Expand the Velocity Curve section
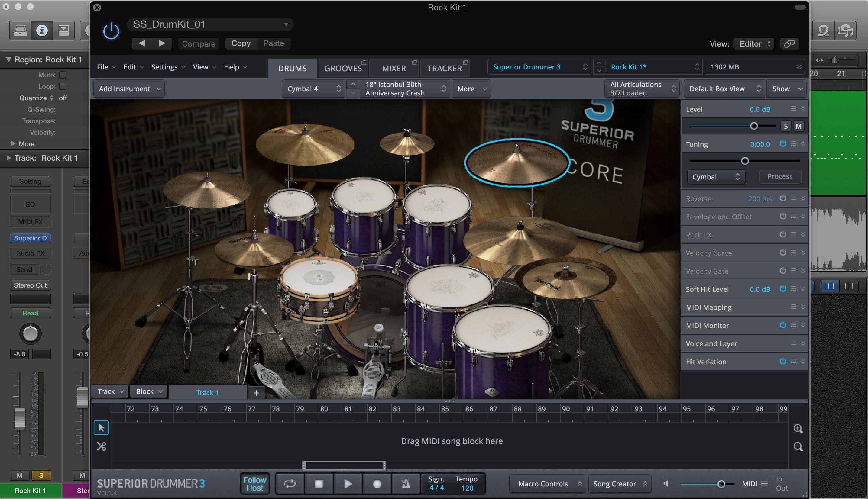The height and width of the screenshot is (499, 868). point(803,253)
